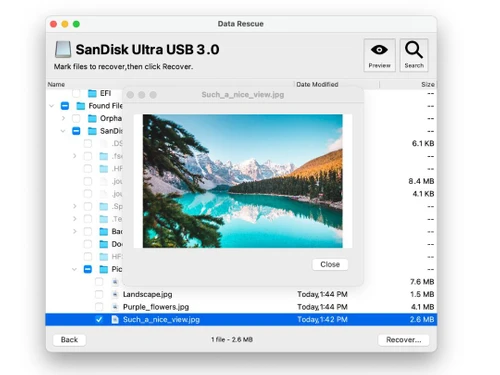Select the Orpha folder icon
This screenshot has height=375, width=500.
tap(92, 118)
